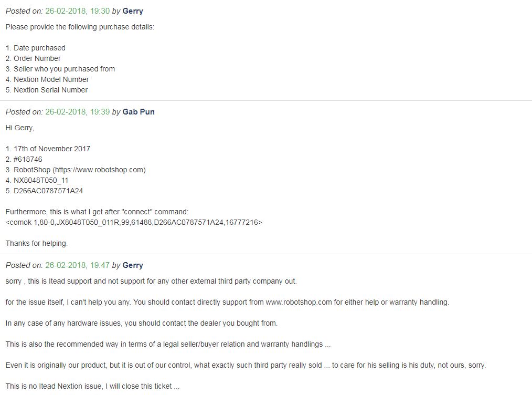Click the first Gerry author name

coord(133,11)
